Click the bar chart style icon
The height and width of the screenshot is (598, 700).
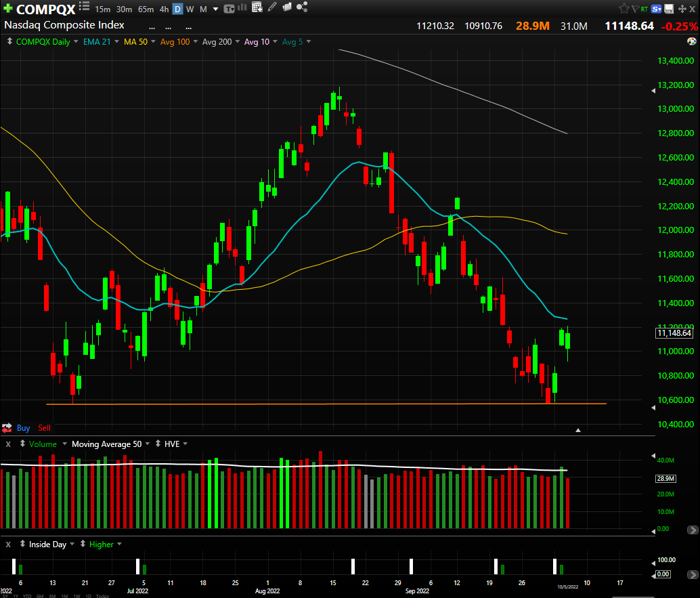pos(242,7)
